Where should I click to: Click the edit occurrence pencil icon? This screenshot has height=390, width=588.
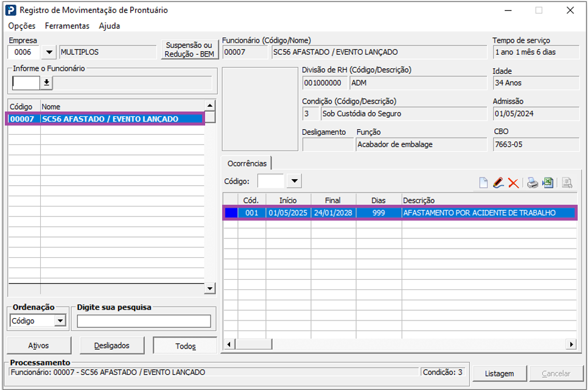coord(498,183)
